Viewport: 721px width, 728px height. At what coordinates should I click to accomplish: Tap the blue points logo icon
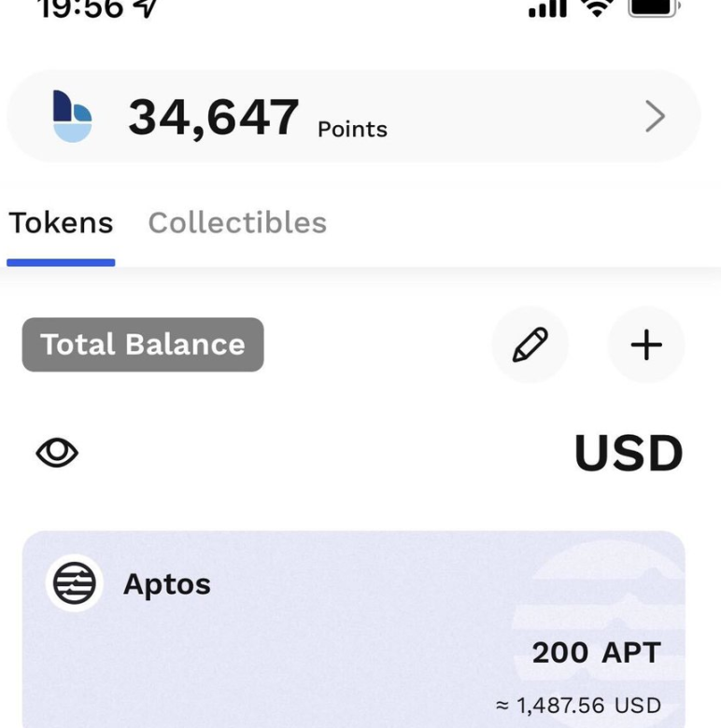73,117
